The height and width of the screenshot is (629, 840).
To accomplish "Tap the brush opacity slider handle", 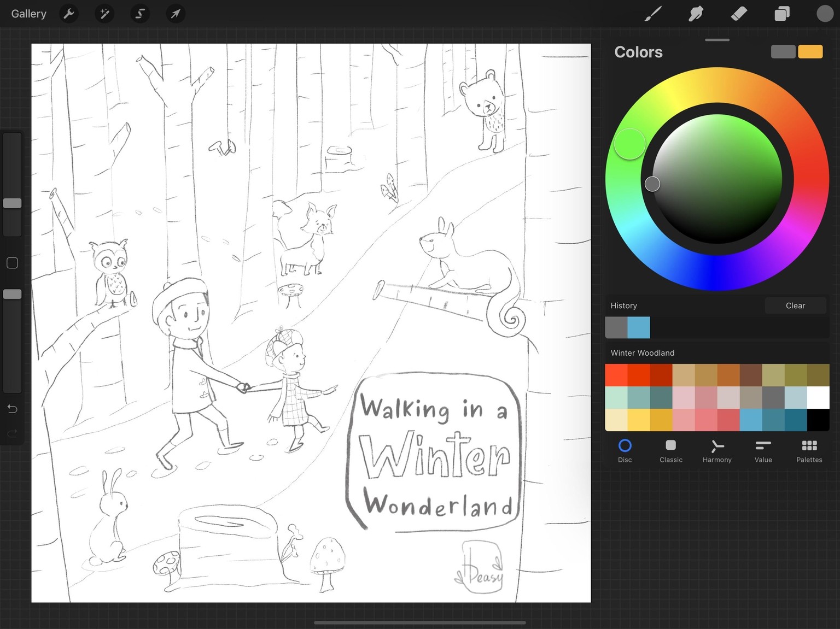I will 13,294.
